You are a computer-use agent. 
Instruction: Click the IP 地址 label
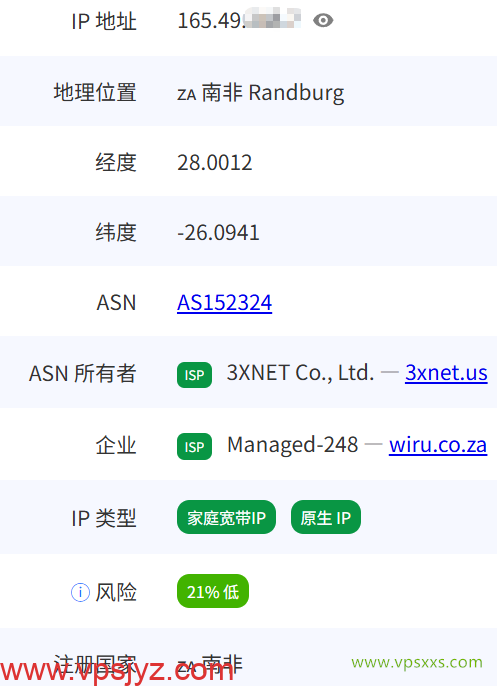[x=104, y=21]
